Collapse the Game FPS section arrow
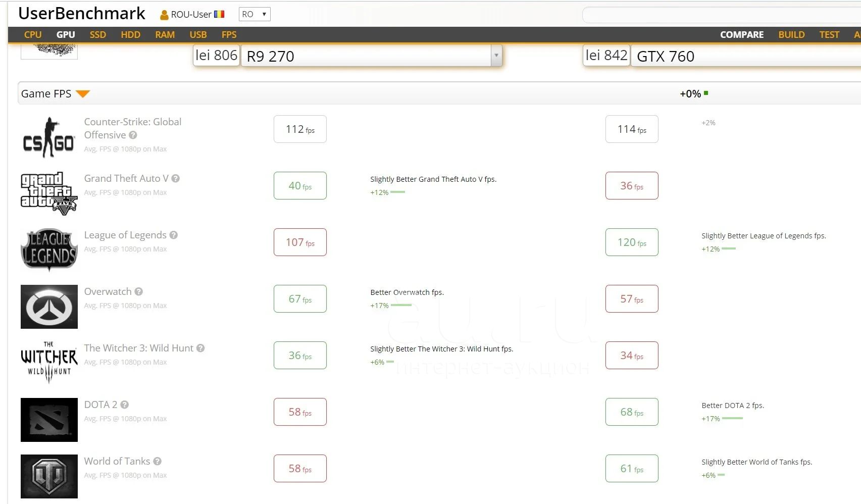 [x=83, y=94]
